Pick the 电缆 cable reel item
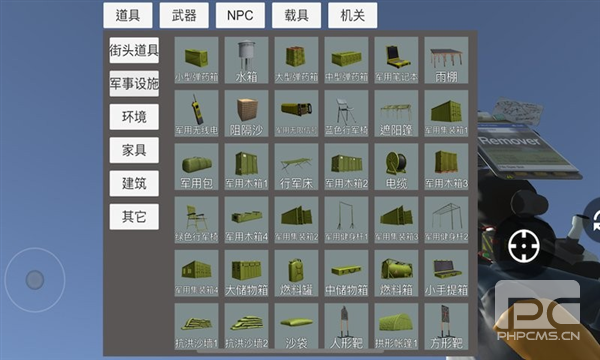 click(396, 167)
